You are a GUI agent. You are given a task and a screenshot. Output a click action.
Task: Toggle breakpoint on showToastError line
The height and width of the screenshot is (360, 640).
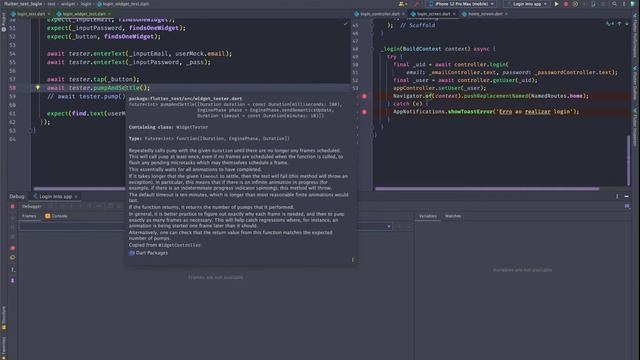(364, 112)
